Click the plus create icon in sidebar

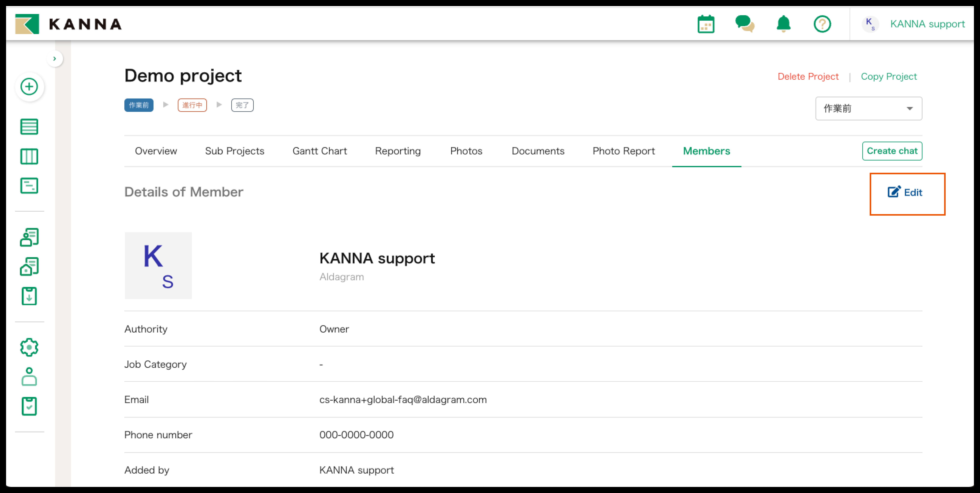[29, 87]
